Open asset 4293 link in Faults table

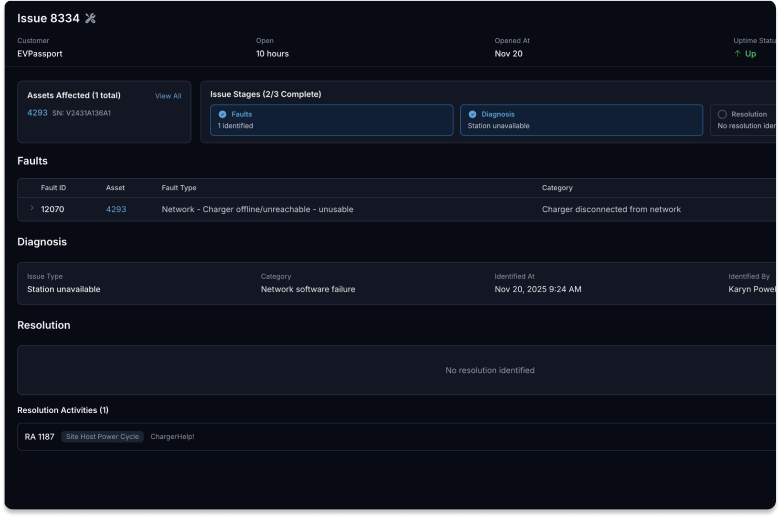pyautogui.click(x=116, y=209)
